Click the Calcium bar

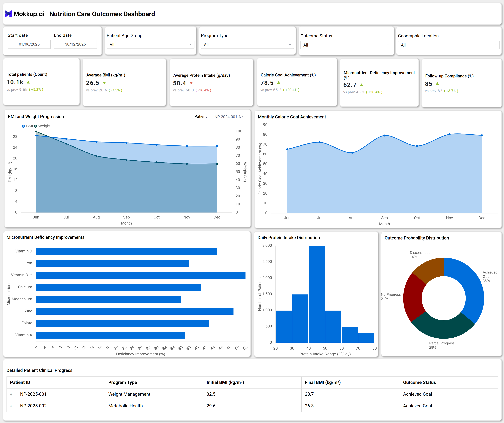click(x=118, y=287)
